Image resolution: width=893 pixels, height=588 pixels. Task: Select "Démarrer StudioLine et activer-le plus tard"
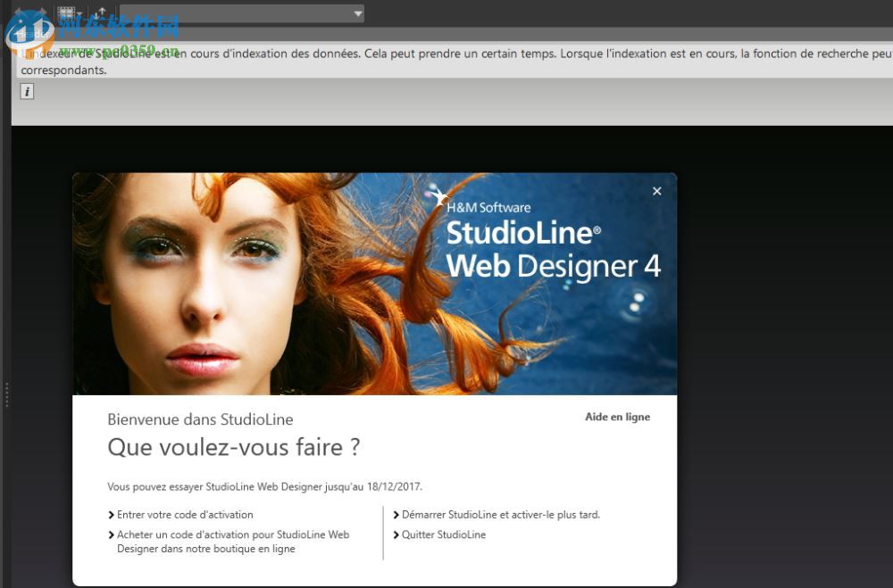pyautogui.click(x=500, y=515)
